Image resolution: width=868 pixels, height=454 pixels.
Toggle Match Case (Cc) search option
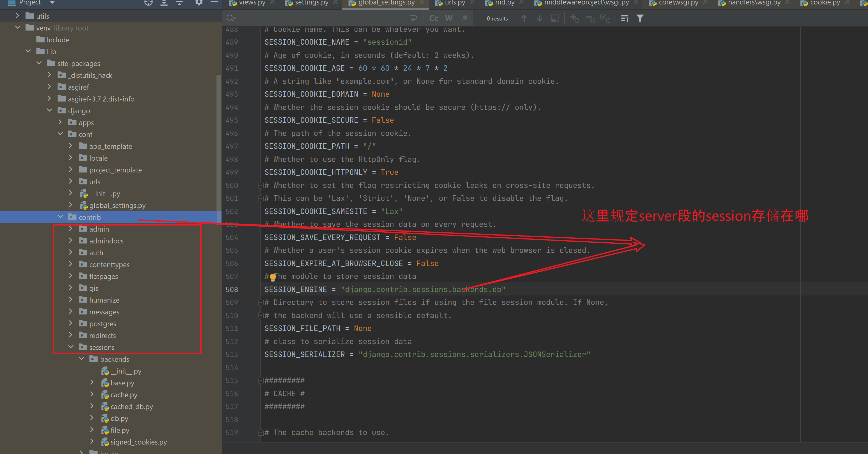[434, 18]
